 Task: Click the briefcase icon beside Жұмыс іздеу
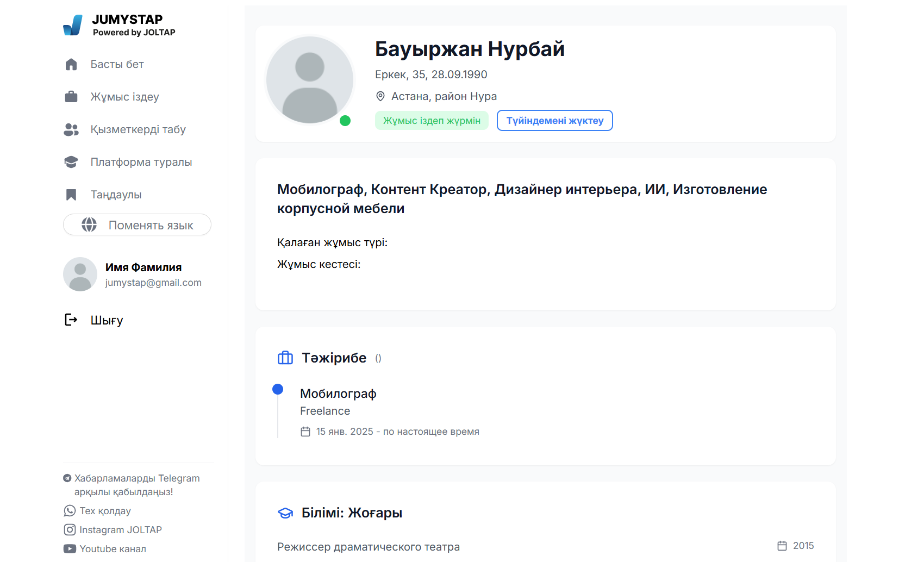[71, 97]
